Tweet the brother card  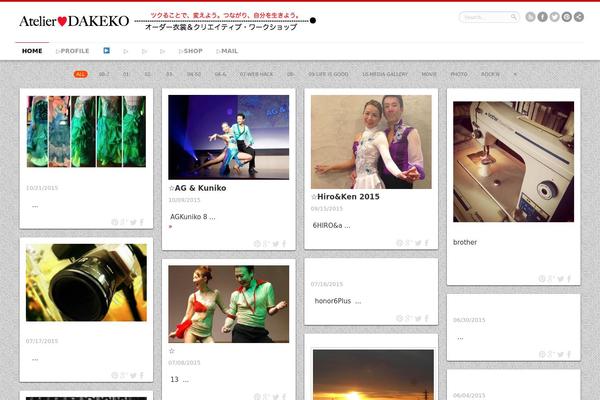coord(561,279)
